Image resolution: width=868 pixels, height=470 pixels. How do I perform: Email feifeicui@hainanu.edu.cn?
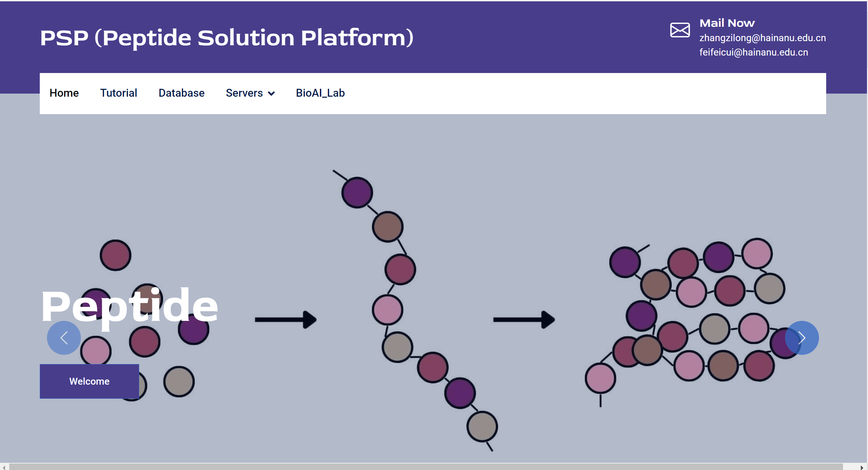(x=754, y=52)
